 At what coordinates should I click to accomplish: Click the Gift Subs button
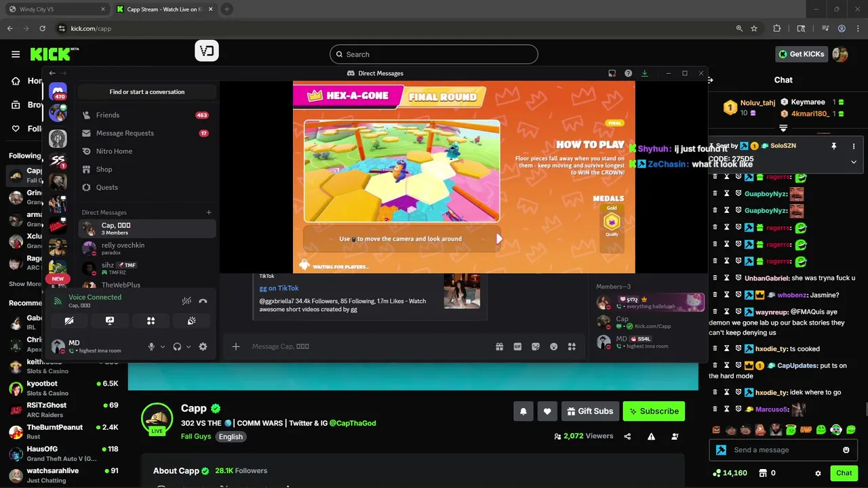tap(589, 411)
